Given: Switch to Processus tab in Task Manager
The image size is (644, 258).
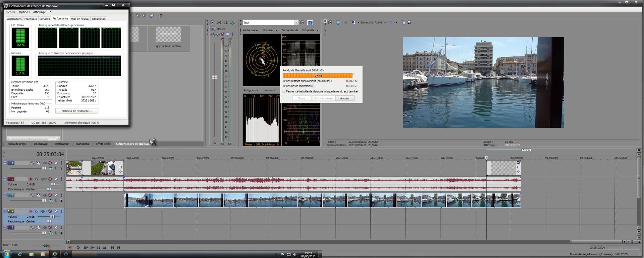Looking at the screenshot, I should [30, 19].
